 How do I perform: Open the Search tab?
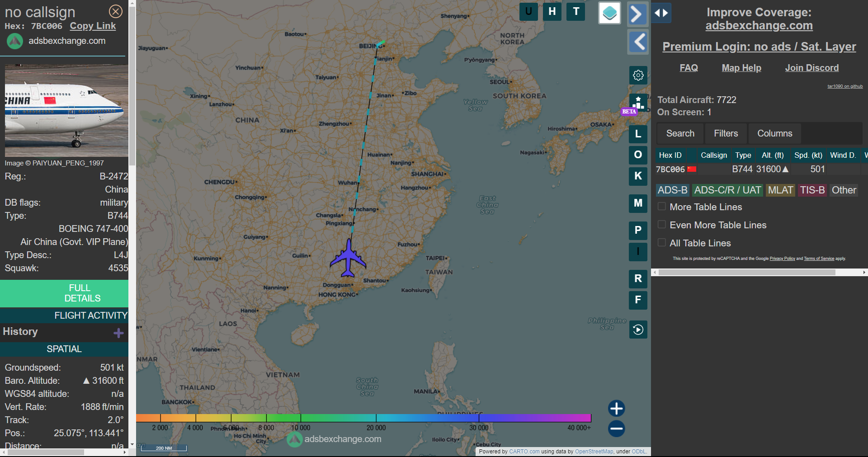point(680,133)
